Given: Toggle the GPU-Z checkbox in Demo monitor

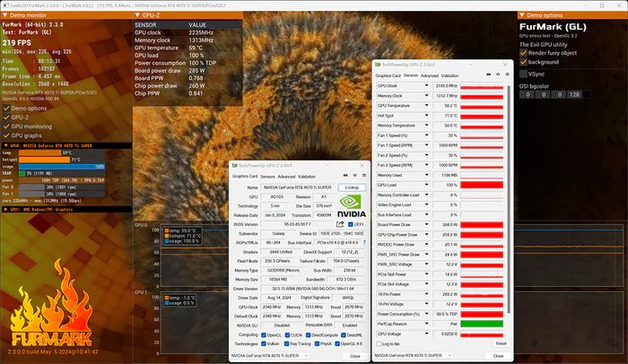Looking at the screenshot, I should coord(6,117).
